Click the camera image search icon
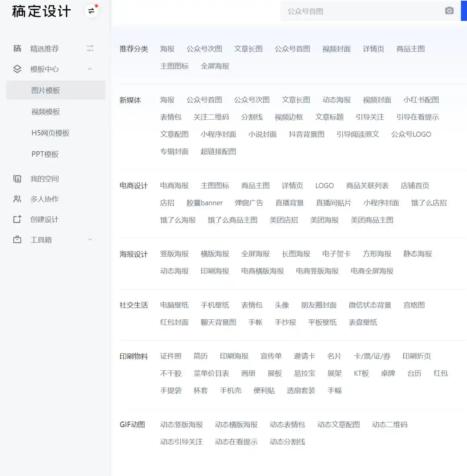This screenshot has width=467, height=476. (449, 11)
